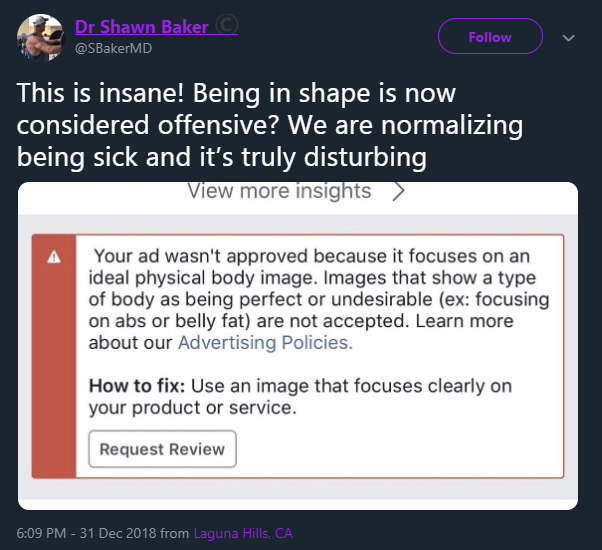
Task: Click the white warning triangle icon
Action: click(54, 256)
